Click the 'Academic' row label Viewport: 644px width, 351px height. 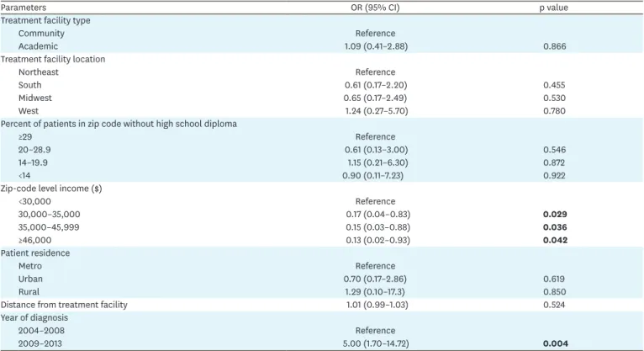pyautogui.click(x=38, y=46)
